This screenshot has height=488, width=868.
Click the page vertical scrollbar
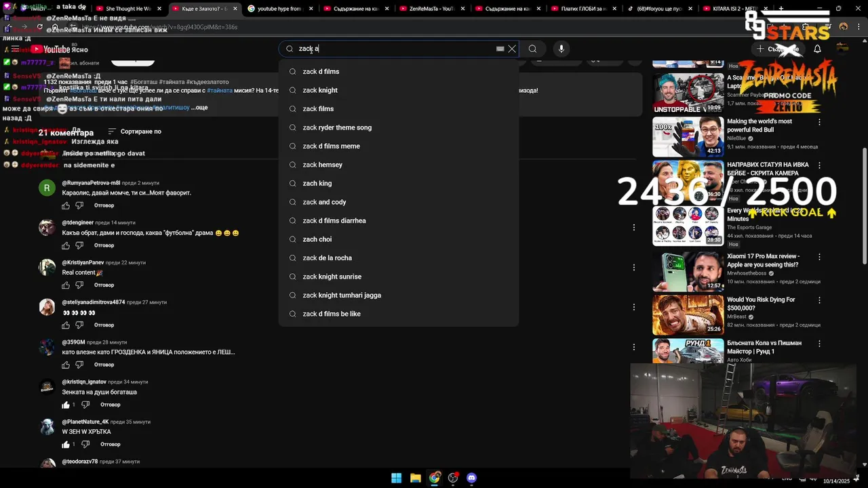click(x=864, y=206)
